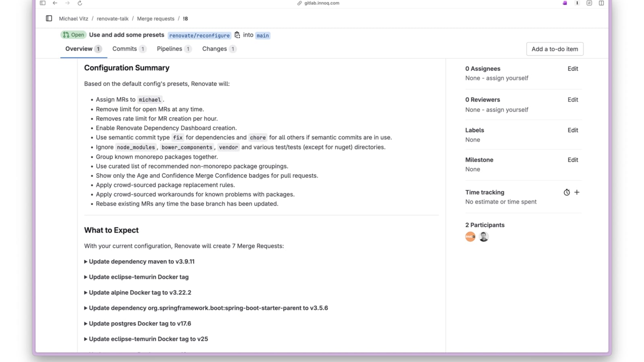Open the main target branch link
644x362 pixels.
262,35
